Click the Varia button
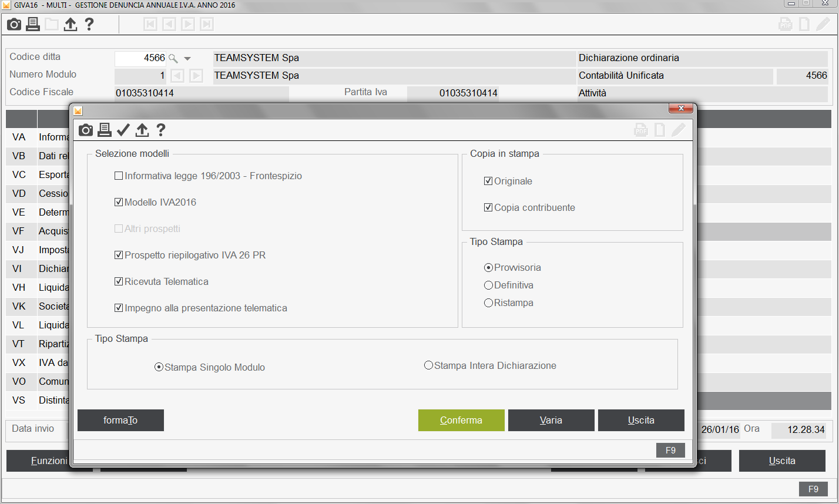This screenshot has width=839, height=504. point(551,420)
